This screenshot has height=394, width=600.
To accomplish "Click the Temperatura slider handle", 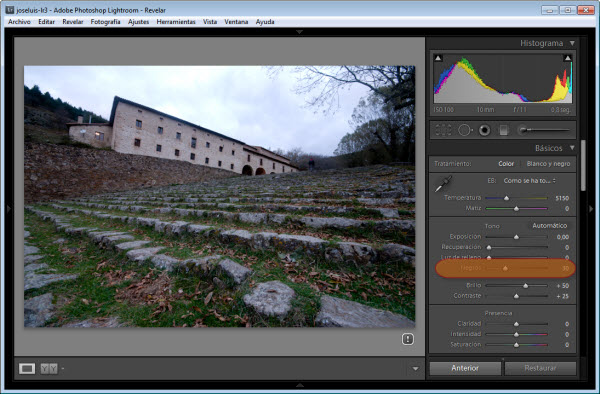I will (x=506, y=198).
